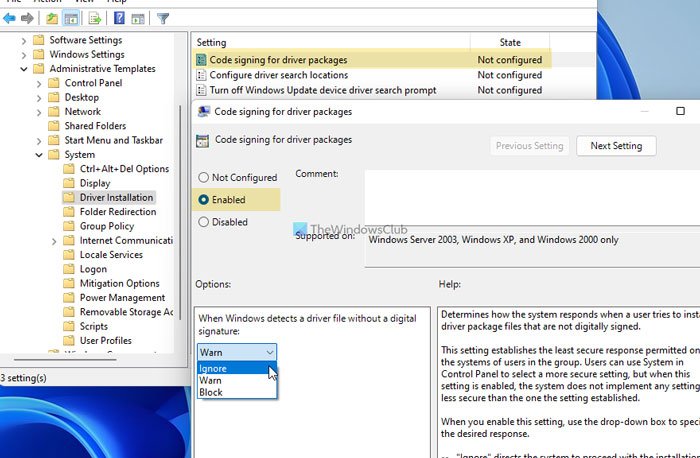
Task: Select Configure driver search locations setting
Action: coord(279,75)
